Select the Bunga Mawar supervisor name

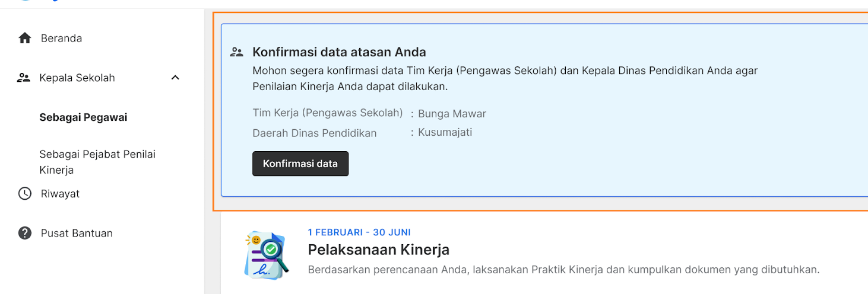pyautogui.click(x=452, y=114)
